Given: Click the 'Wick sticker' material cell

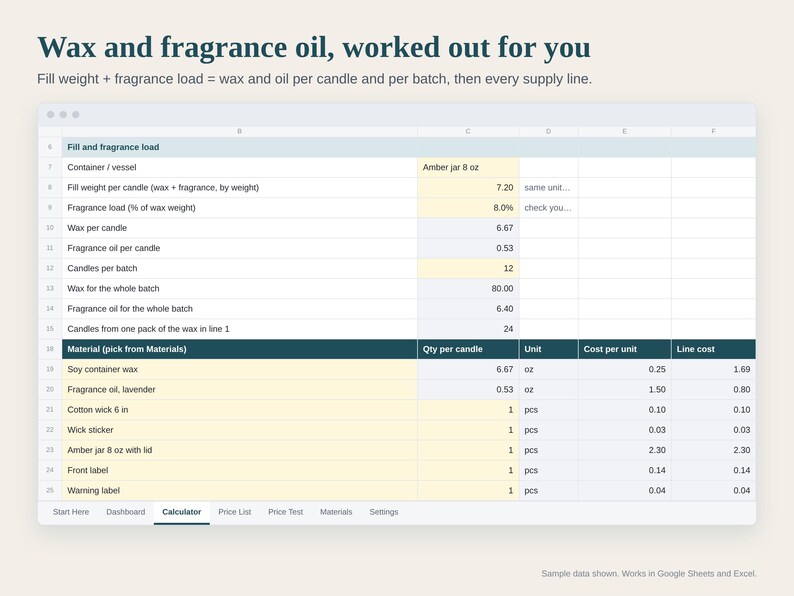Looking at the screenshot, I should 240,430.
